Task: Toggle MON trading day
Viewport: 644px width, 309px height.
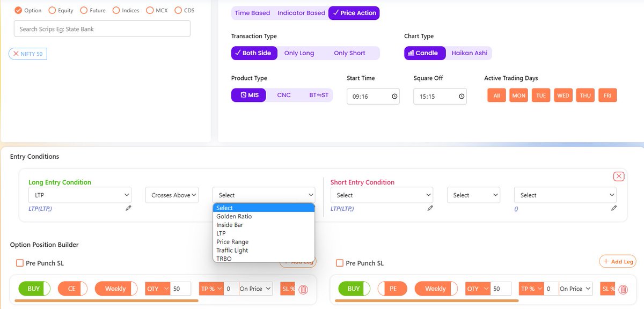Action: pyautogui.click(x=518, y=95)
